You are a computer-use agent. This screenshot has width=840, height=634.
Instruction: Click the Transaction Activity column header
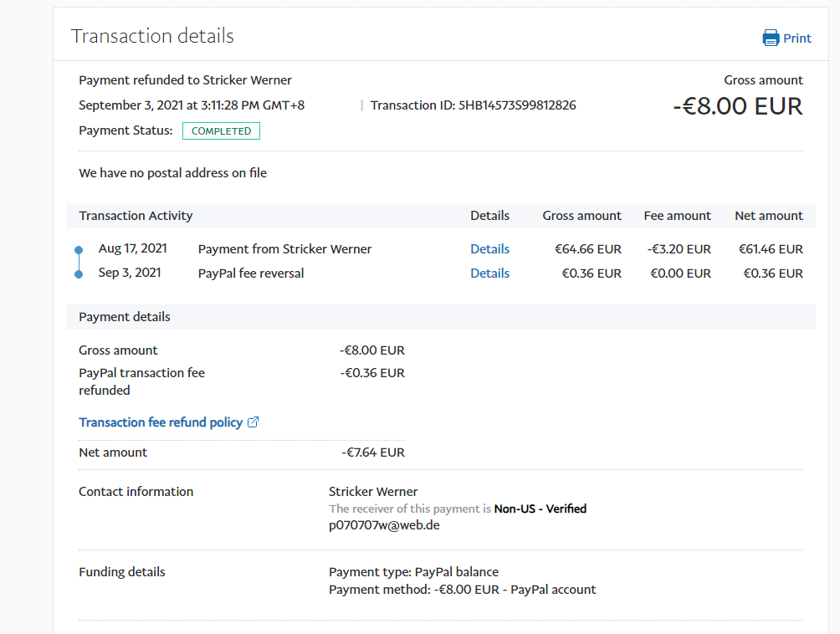click(x=136, y=216)
